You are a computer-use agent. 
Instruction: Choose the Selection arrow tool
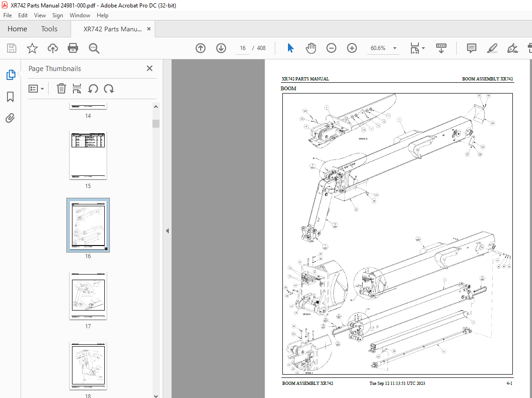click(x=290, y=48)
